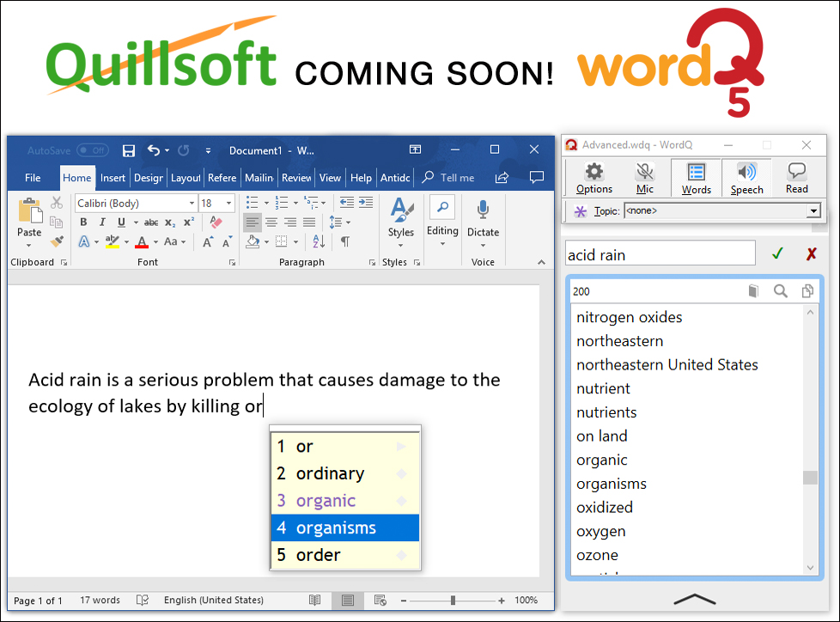Select prediction 4 organisms

pos(345,527)
